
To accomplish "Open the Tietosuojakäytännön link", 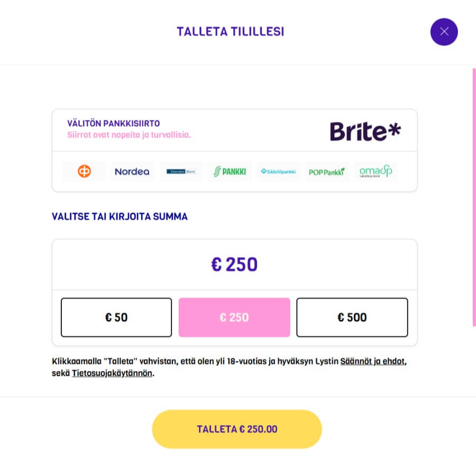I will click(x=112, y=373).
